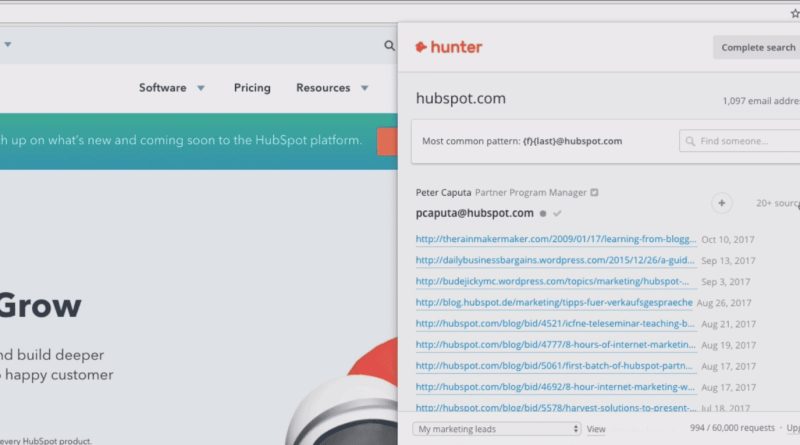Click the verified checkmark next to pcaputa@hubspot.com
The height and width of the screenshot is (445, 800).
click(557, 213)
